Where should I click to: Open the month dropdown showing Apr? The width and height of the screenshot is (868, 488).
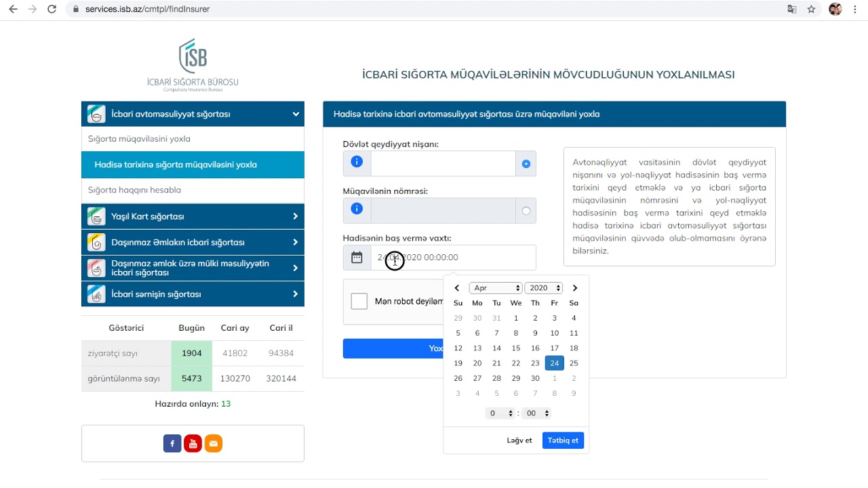pos(496,288)
